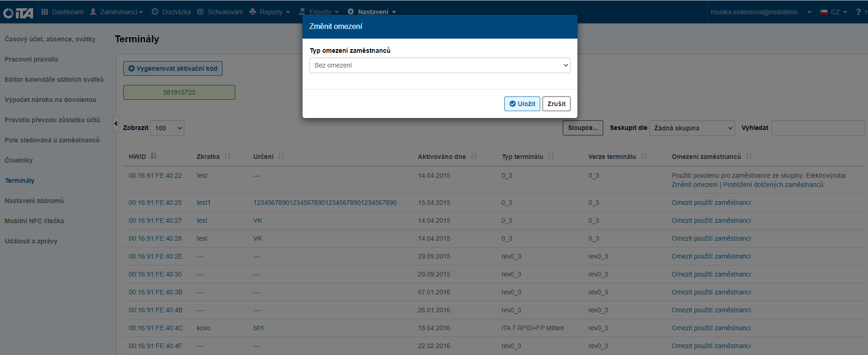Viewport: 868px width, 355px height.
Task: Save restriction with Uložit button
Action: pyautogui.click(x=522, y=104)
